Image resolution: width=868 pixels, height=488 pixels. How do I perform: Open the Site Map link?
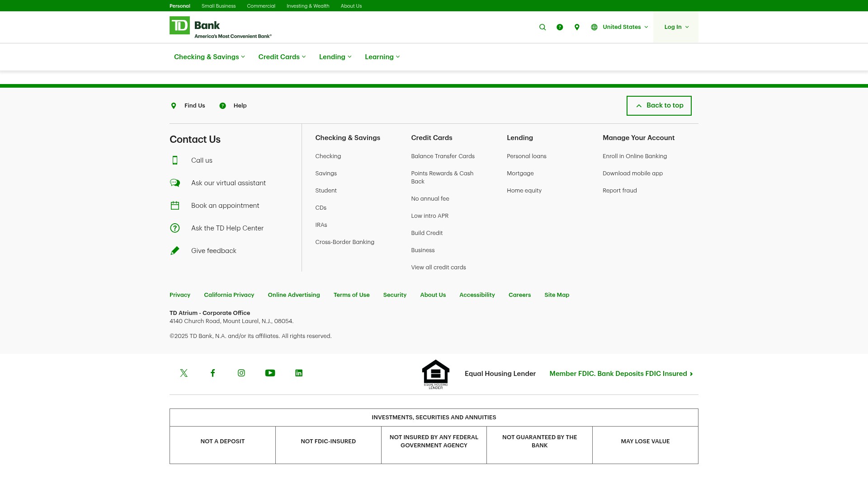click(557, 295)
